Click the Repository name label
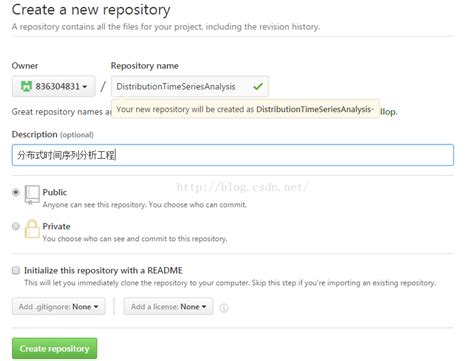The width and height of the screenshot is (474, 361). (x=145, y=66)
